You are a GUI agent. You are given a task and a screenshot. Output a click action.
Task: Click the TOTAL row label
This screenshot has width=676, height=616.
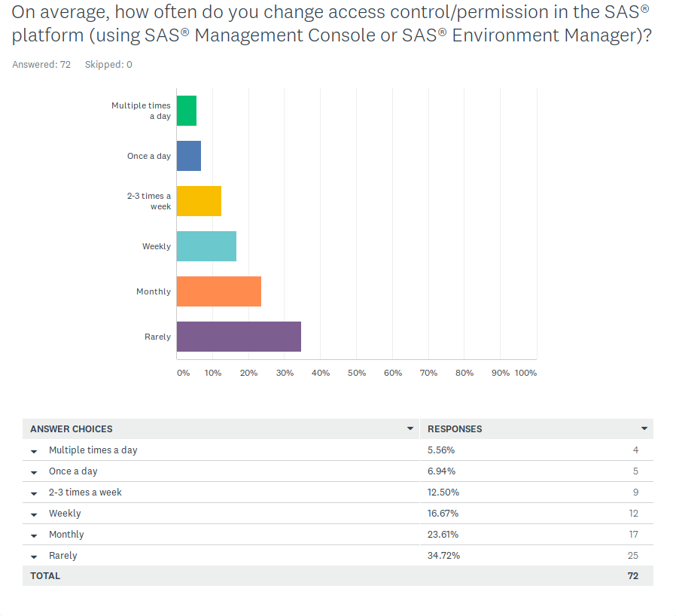[45, 576]
